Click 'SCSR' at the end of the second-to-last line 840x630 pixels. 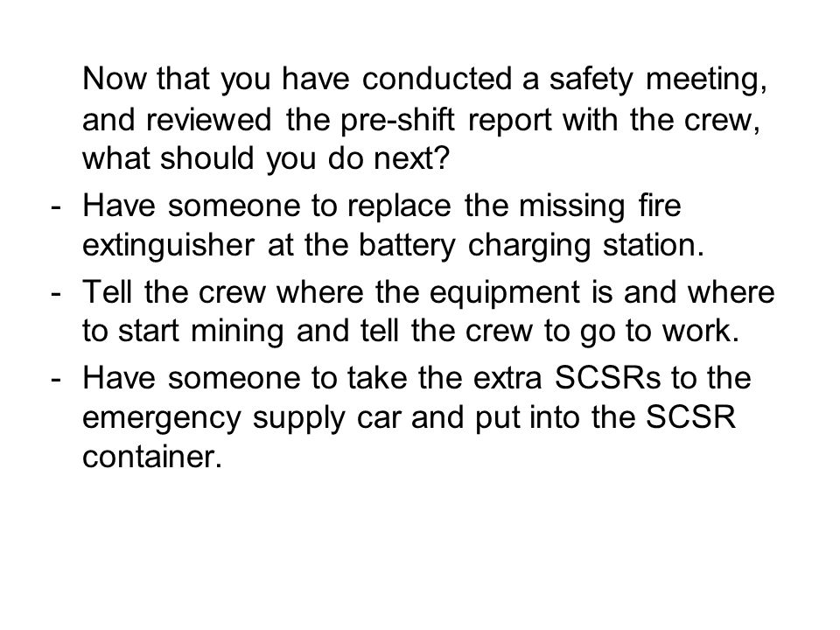[690, 416]
